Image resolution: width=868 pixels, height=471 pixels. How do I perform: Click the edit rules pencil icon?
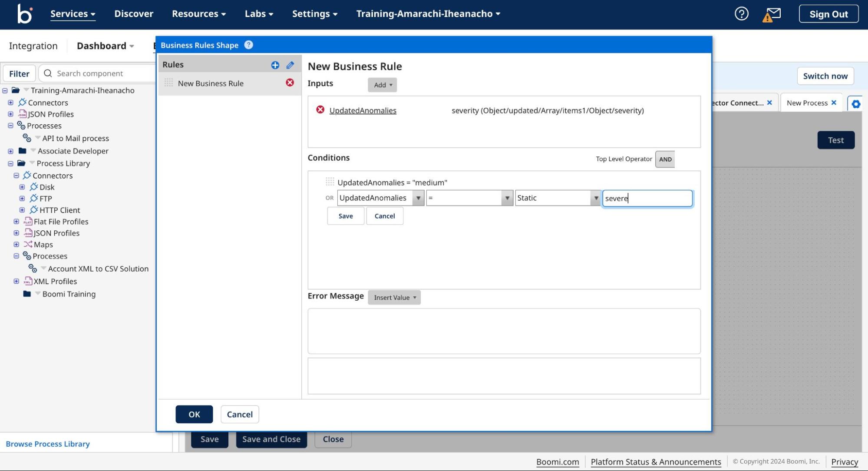[x=290, y=65]
